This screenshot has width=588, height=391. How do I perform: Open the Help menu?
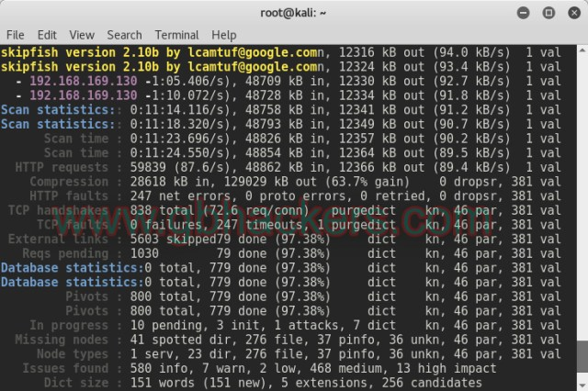pos(223,35)
